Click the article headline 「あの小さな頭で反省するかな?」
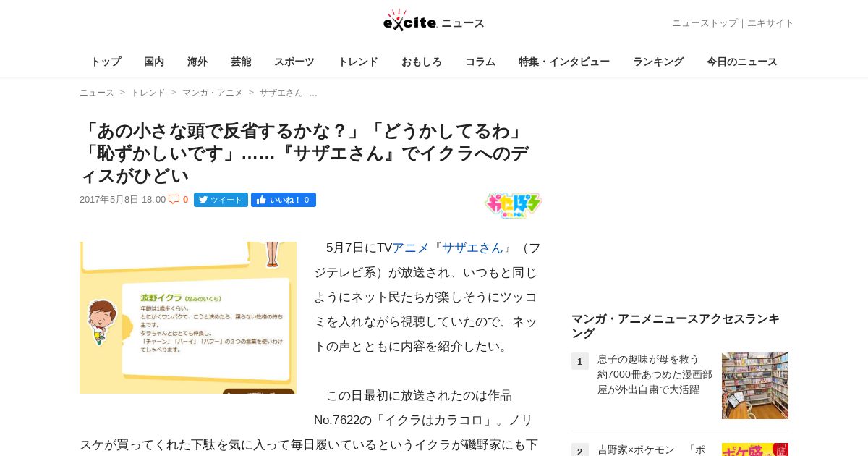 pyautogui.click(x=305, y=153)
